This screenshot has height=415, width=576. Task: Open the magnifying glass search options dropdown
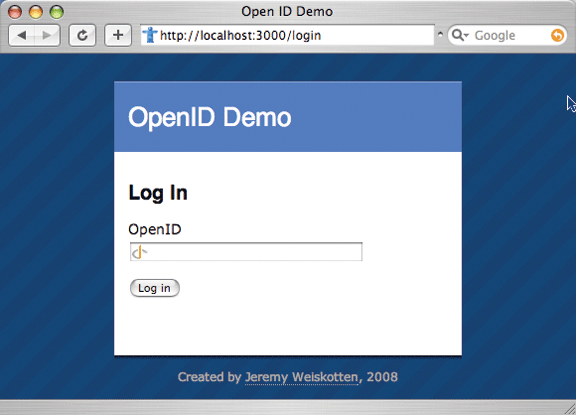coord(460,35)
